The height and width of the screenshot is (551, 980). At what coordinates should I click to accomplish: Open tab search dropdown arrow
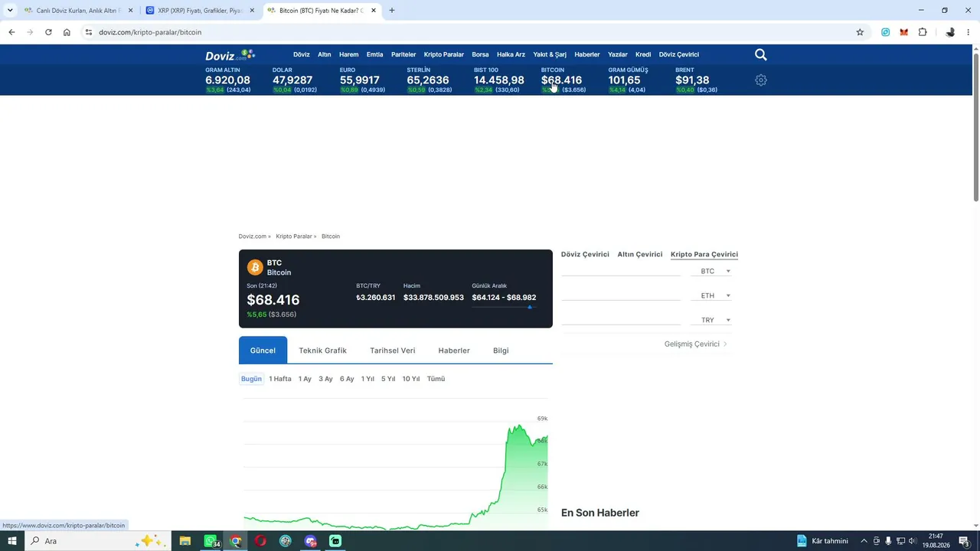[x=10, y=11]
